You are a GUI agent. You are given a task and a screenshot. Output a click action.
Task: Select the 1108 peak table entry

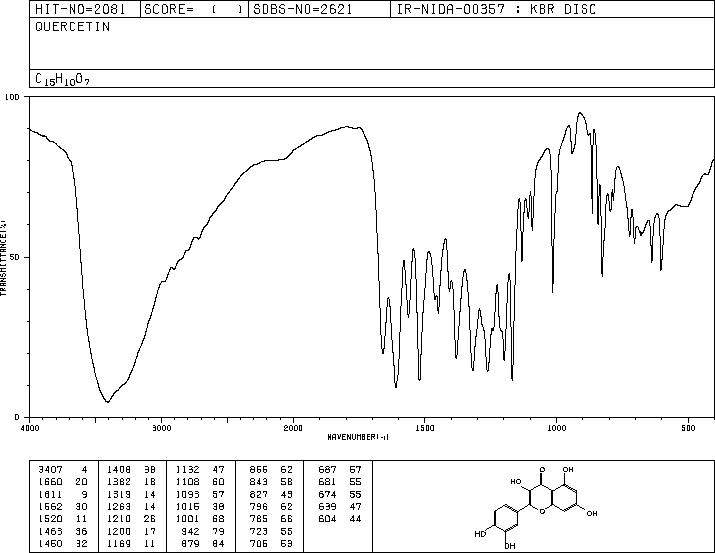(200, 482)
